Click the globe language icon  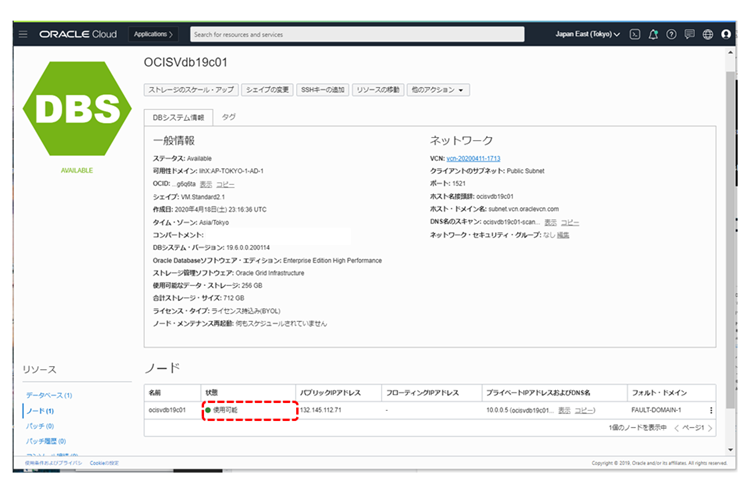(x=708, y=34)
